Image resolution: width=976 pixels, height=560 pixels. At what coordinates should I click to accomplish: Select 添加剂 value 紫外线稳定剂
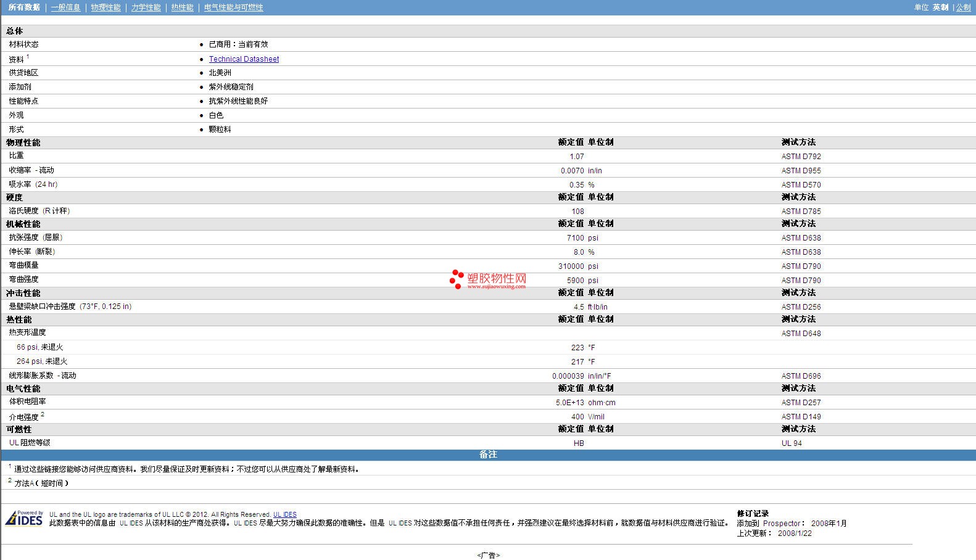click(x=231, y=87)
